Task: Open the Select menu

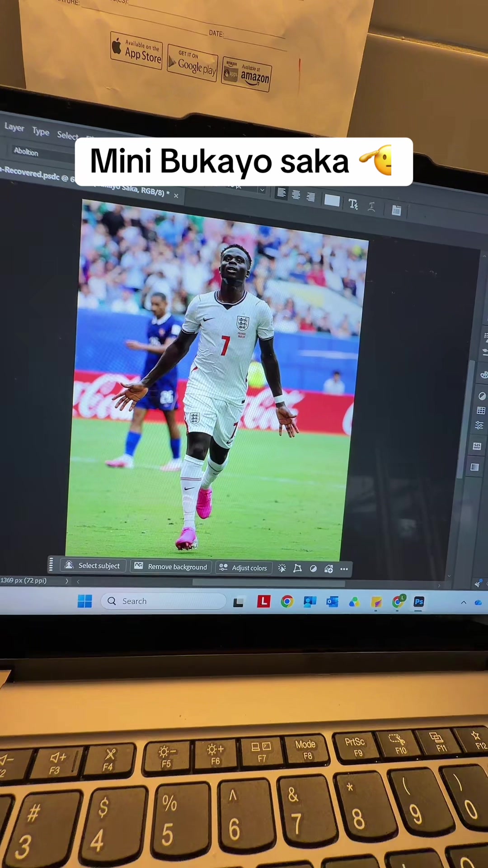Action: [x=68, y=135]
